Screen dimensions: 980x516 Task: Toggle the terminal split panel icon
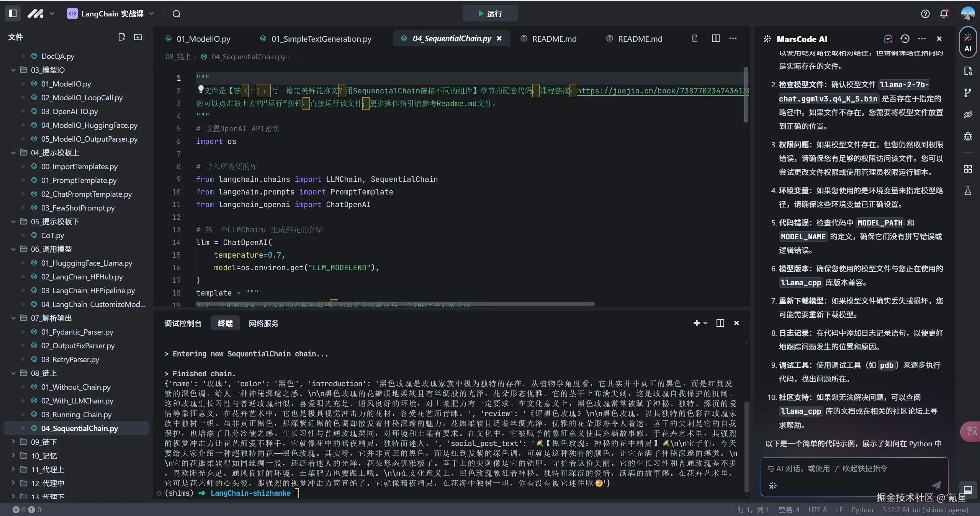click(720, 323)
